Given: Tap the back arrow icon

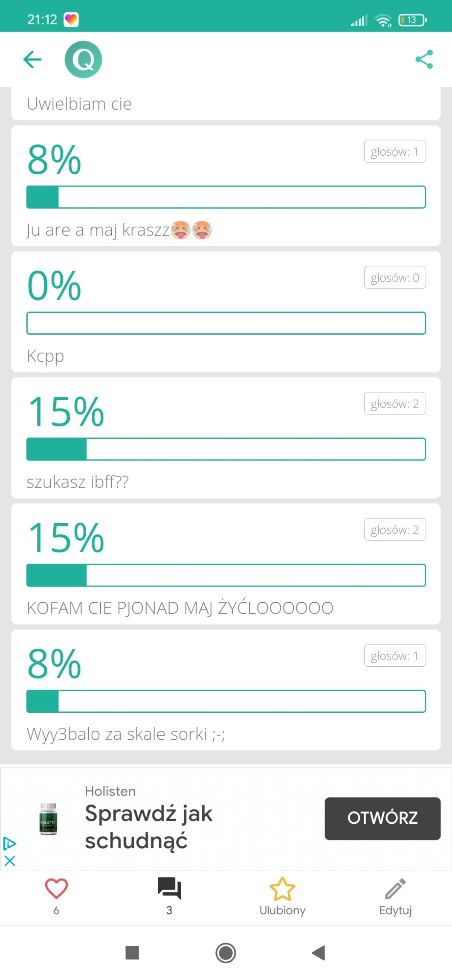Looking at the screenshot, I should point(32,59).
